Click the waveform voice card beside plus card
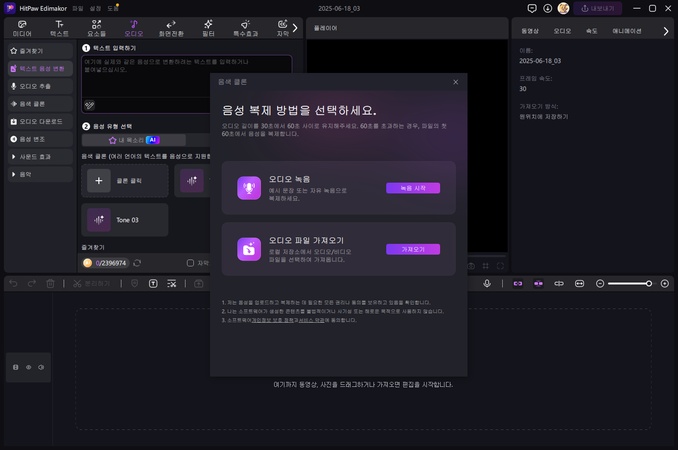 point(192,181)
